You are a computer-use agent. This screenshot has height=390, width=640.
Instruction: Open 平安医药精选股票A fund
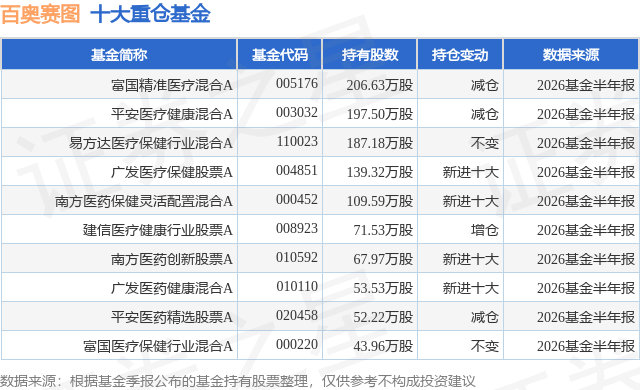click(172, 317)
